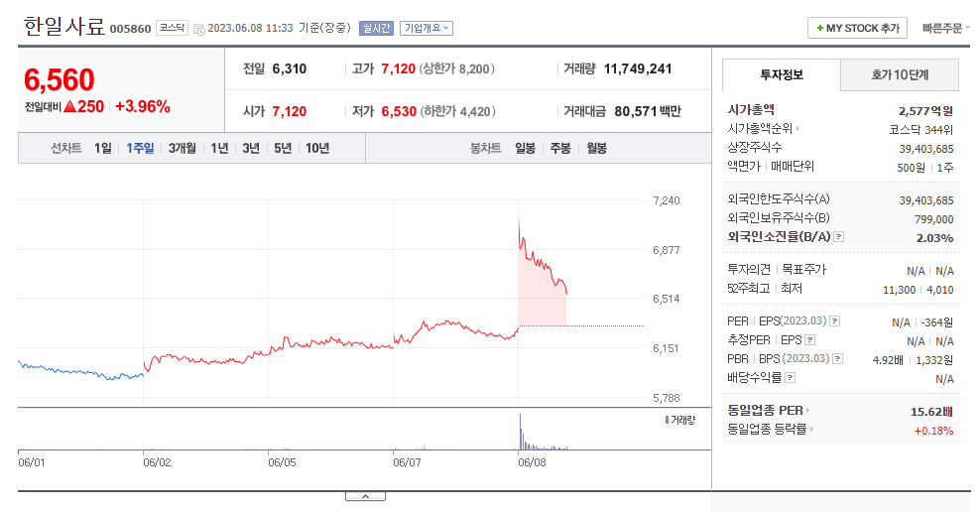The height and width of the screenshot is (512, 980).
Task: Click the +3.96% change rate
Action: (x=143, y=106)
